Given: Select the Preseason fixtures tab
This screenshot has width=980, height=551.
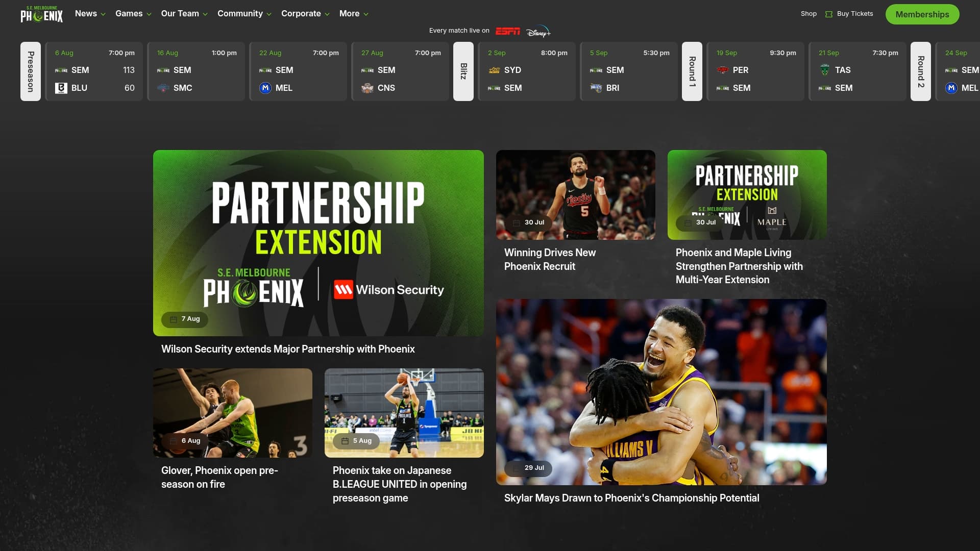Looking at the screenshot, I should [x=31, y=71].
